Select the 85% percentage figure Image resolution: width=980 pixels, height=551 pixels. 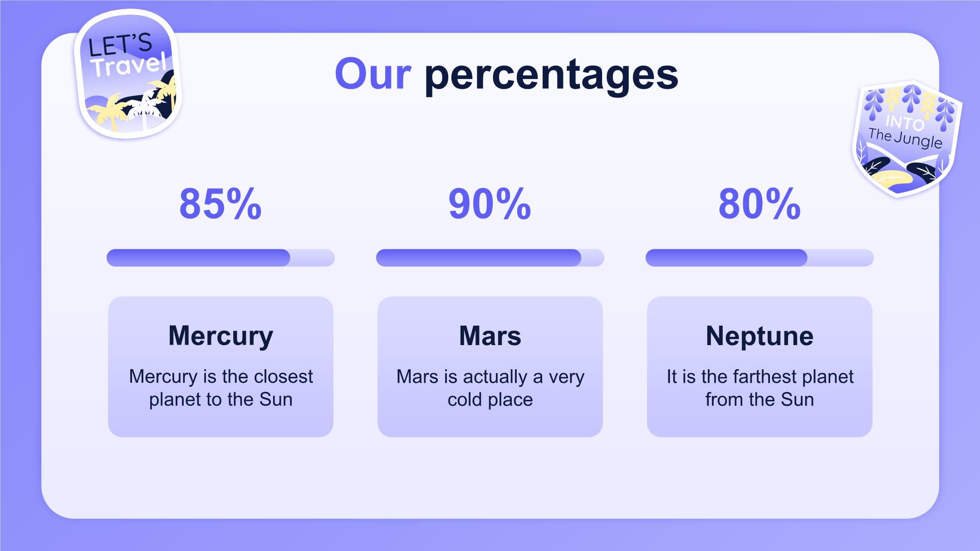coord(220,204)
